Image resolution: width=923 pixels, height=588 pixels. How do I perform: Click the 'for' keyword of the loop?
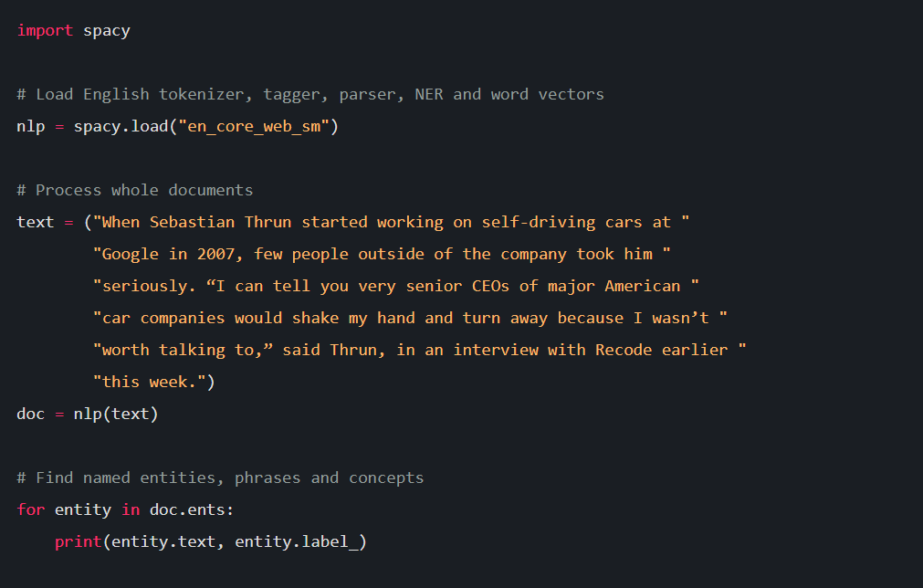pyautogui.click(x=31, y=510)
